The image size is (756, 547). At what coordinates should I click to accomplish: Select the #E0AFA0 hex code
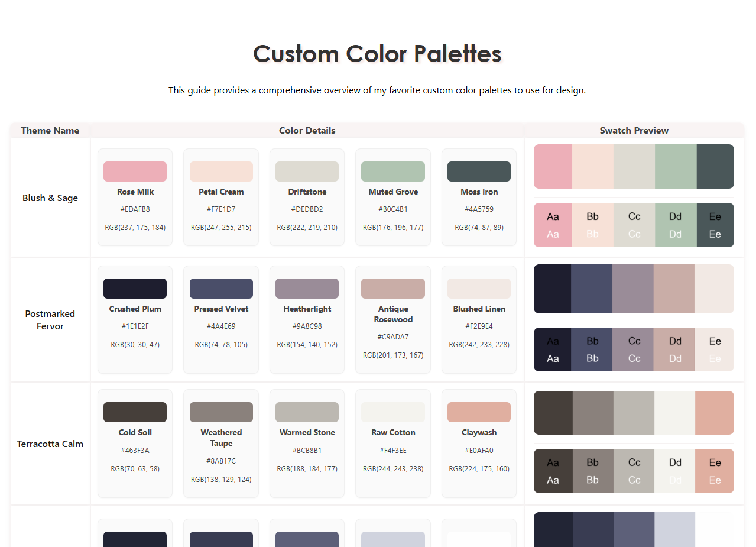479,451
